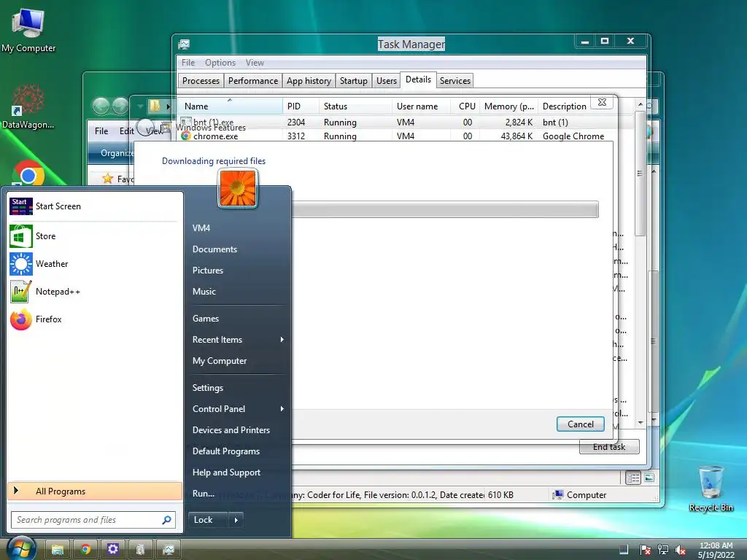Click the touch keyboard tray icon

624,550
